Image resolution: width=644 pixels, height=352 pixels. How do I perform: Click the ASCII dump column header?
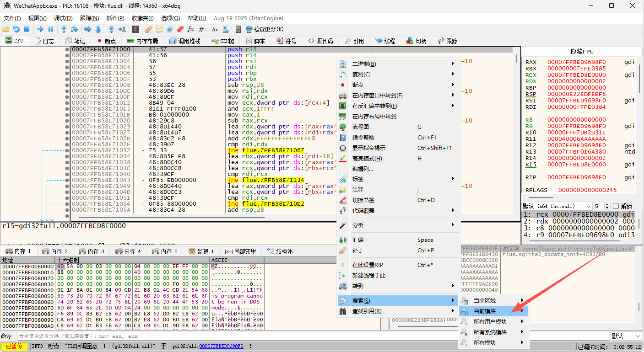pyautogui.click(x=237, y=260)
